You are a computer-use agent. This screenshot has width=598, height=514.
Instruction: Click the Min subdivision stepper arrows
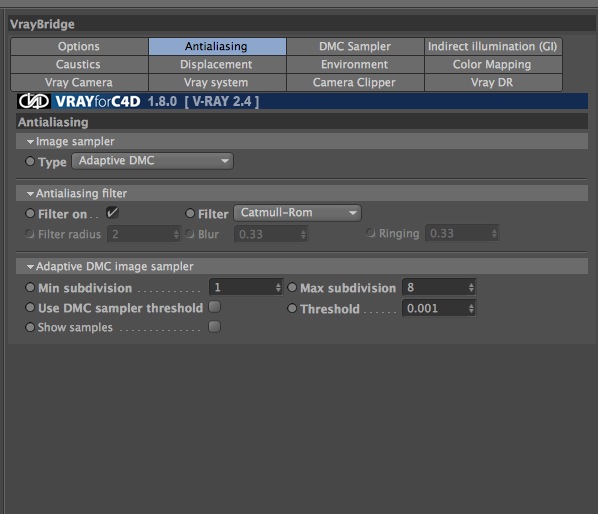click(278, 288)
